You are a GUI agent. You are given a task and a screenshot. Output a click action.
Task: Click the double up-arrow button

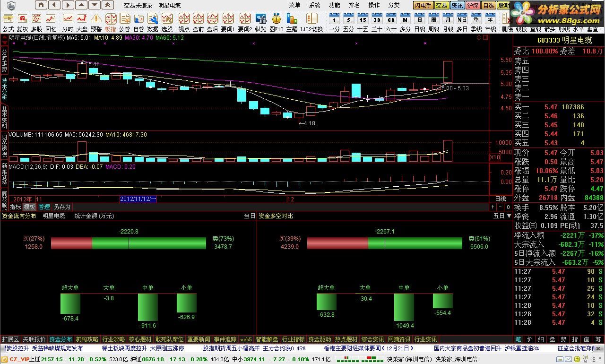108,5
